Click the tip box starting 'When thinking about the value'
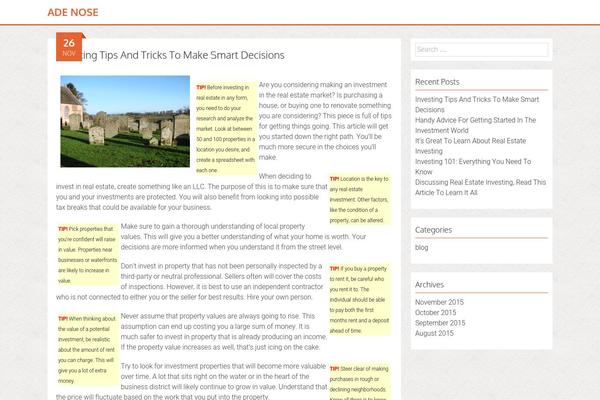Image resolution: width=600 pixels, height=400 pixels. click(88, 349)
